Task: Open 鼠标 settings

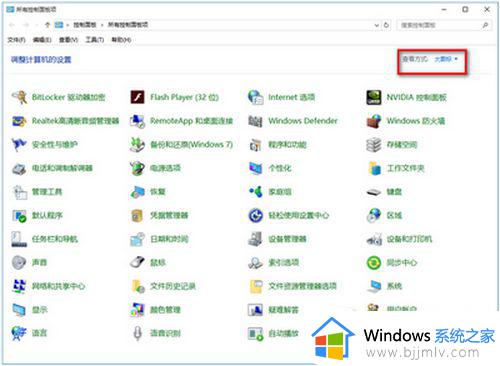Action: pyautogui.click(x=148, y=263)
